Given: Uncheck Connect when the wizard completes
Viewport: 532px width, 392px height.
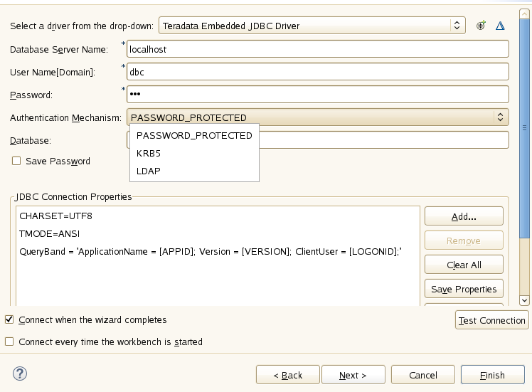Looking at the screenshot, I should coord(9,319).
